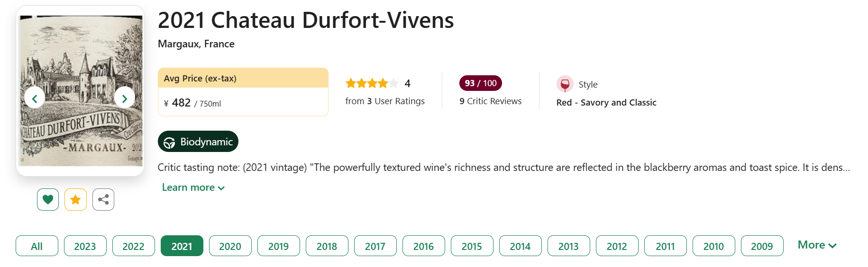Click the yellow star rating icon
Screen dimensions: 868x267
coord(75,199)
